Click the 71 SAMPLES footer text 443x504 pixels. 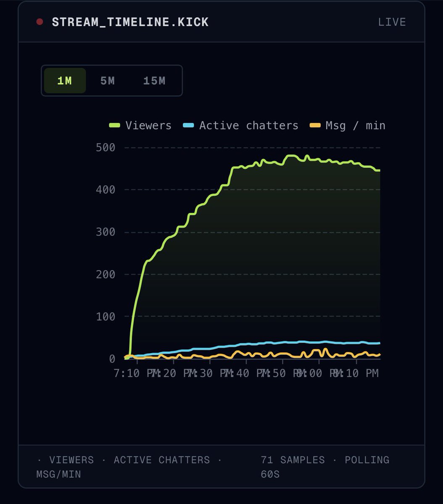(x=293, y=460)
